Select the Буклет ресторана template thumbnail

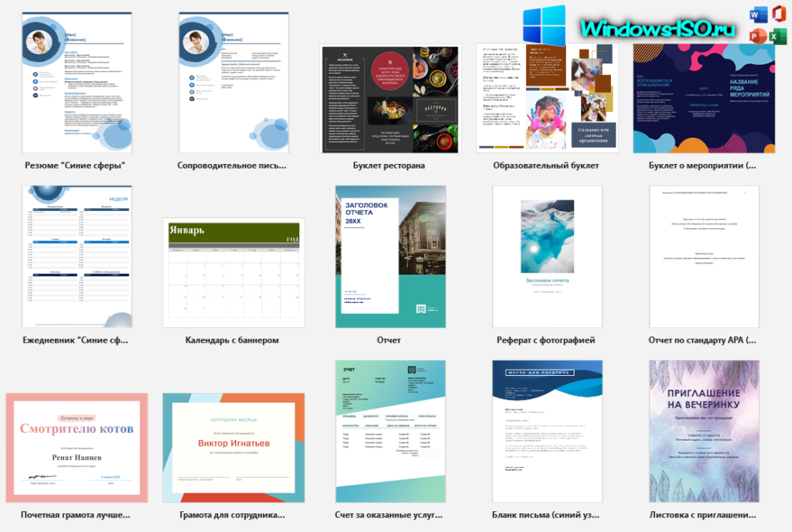[391, 99]
